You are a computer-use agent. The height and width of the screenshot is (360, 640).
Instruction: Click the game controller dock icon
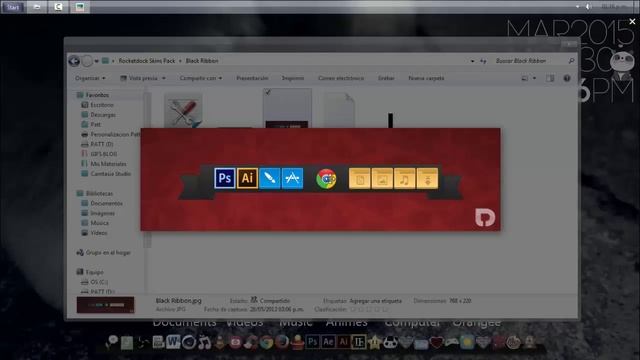[452, 342]
